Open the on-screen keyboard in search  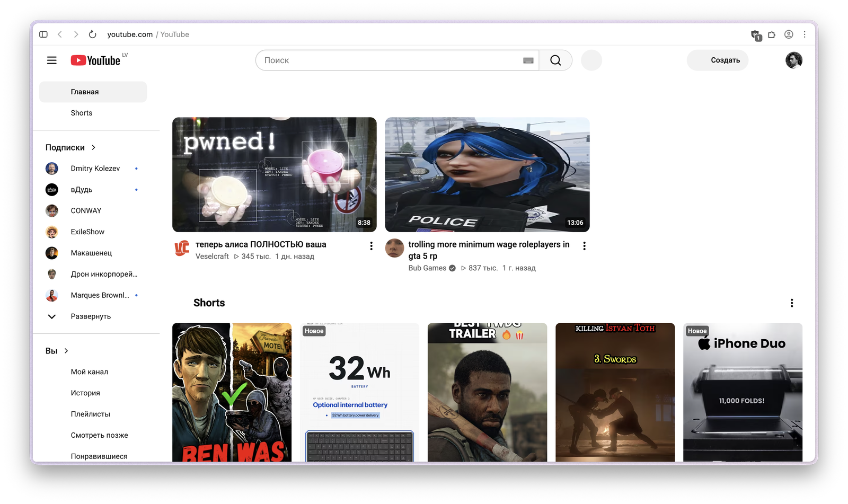pyautogui.click(x=528, y=60)
